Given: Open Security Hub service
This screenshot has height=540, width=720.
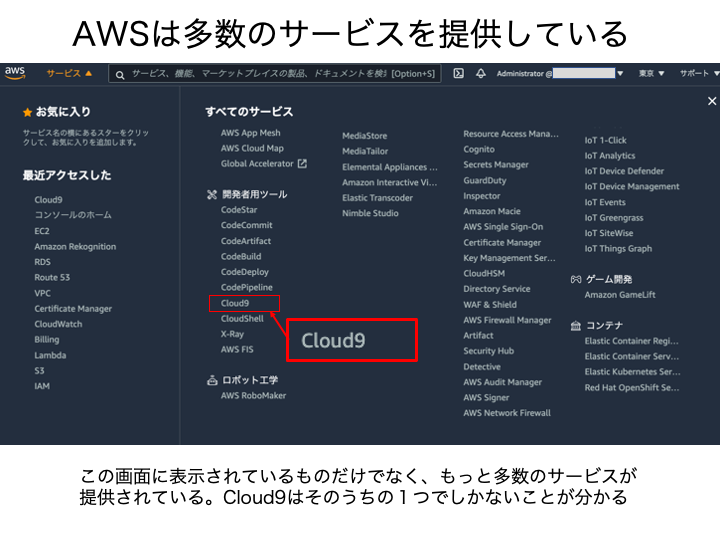Looking at the screenshot, I should point(489,351).
